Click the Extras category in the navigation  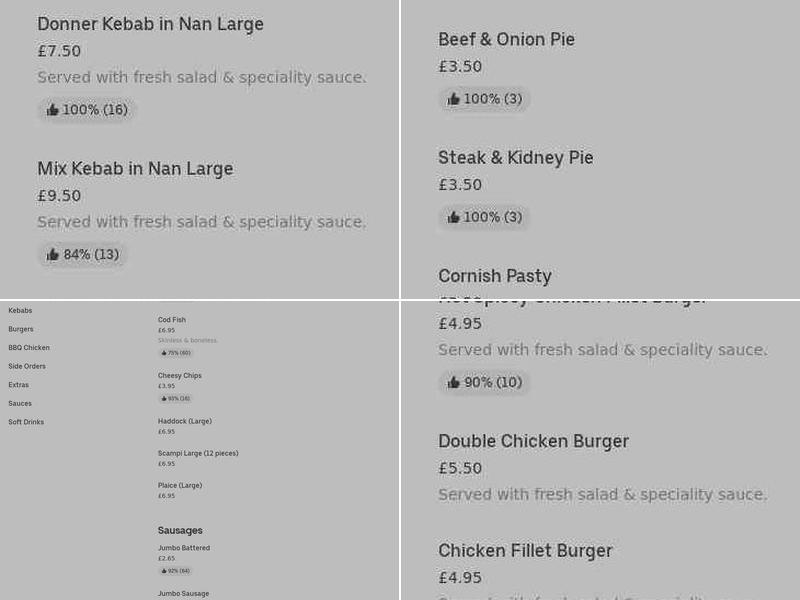point(18,384)
